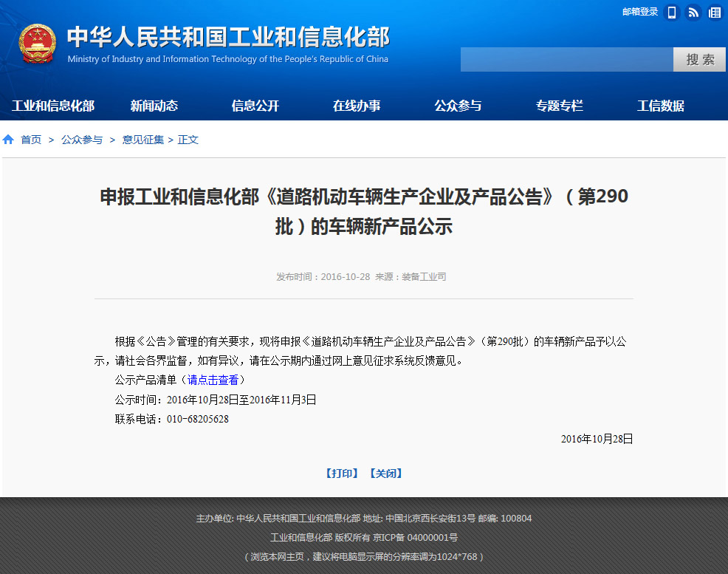Image resolution: width=728 pixels, height=574 pixels.
Task: Click the national emblem logo
Action: [x=37, y=44]
